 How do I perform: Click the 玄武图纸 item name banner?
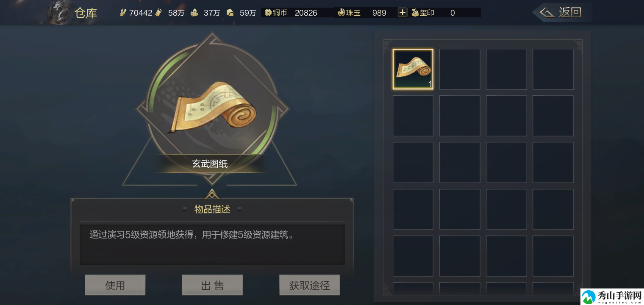point(210,164)
